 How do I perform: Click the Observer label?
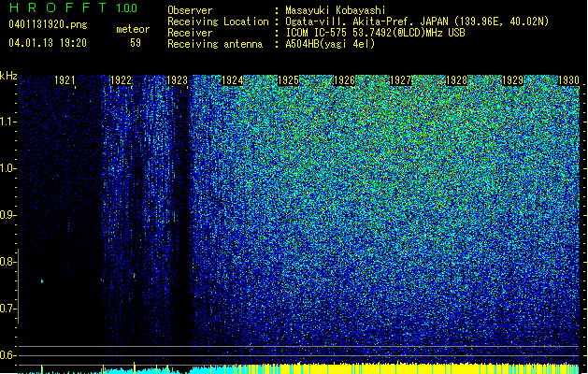(190, 10)
